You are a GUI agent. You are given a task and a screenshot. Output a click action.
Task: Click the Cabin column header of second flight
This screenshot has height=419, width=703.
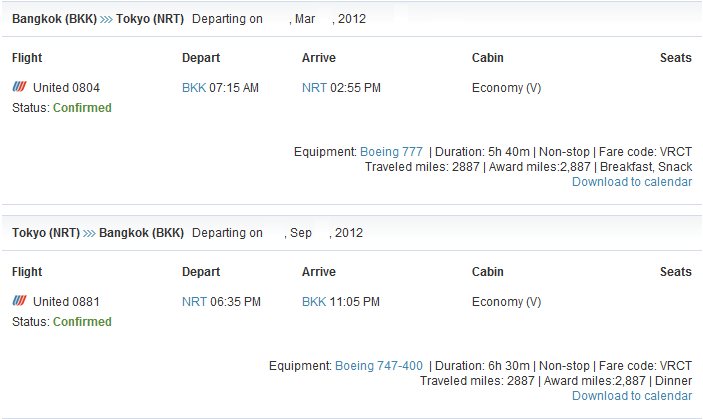click(x=487, y=272)
